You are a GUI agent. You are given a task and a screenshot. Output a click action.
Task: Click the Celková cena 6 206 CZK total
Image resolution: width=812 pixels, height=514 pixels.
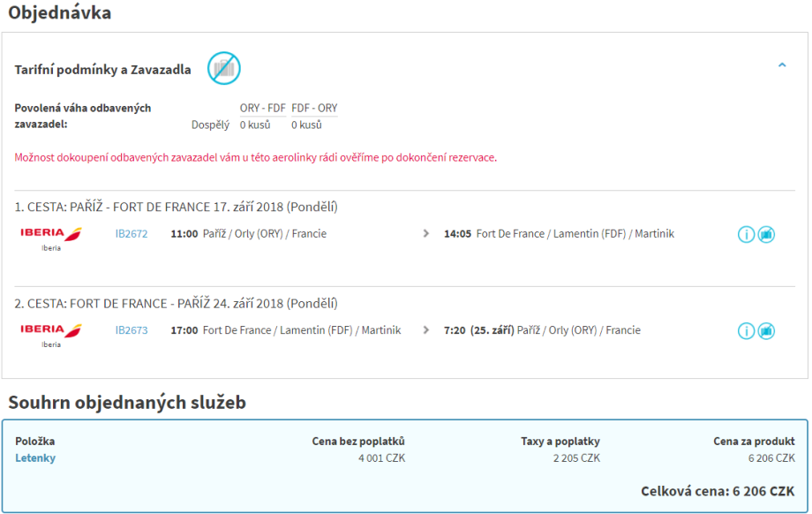point(718,490)
